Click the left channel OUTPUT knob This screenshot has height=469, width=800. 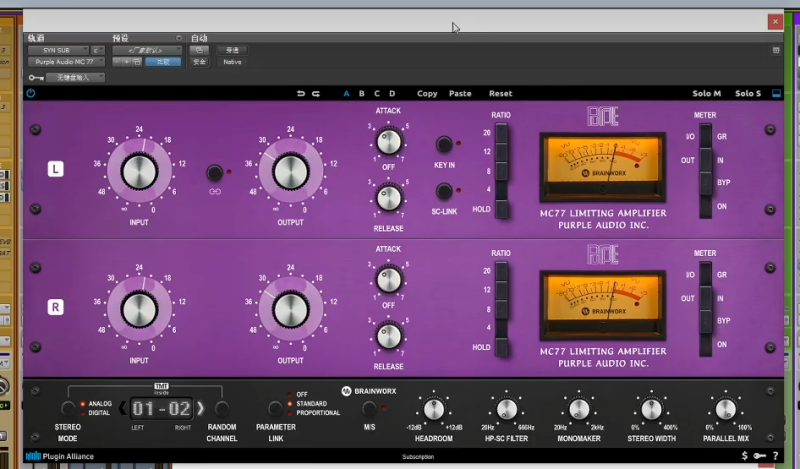coord(290,171)
